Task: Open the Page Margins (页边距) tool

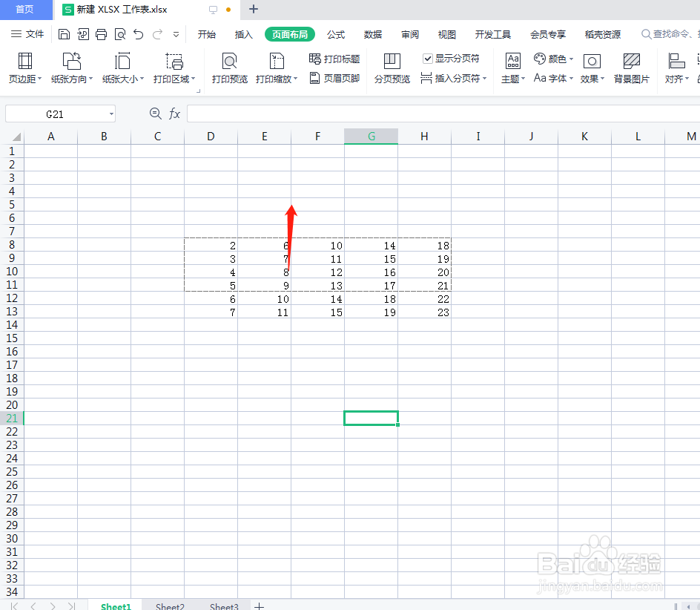Action: pos(25,68)
